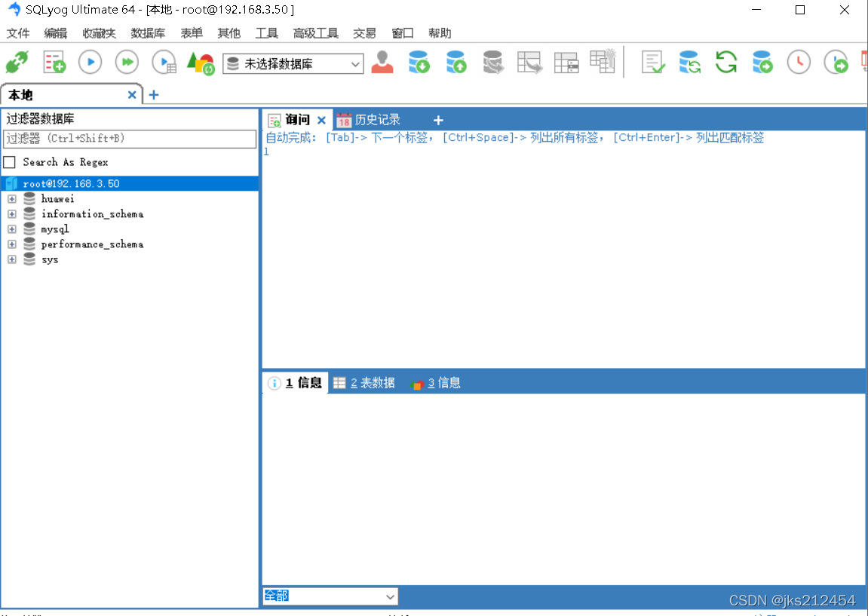The height and width of the screenshot is (616, 868).
Task: Click the red clock scheduler icon
Action: tap(799, 62)
